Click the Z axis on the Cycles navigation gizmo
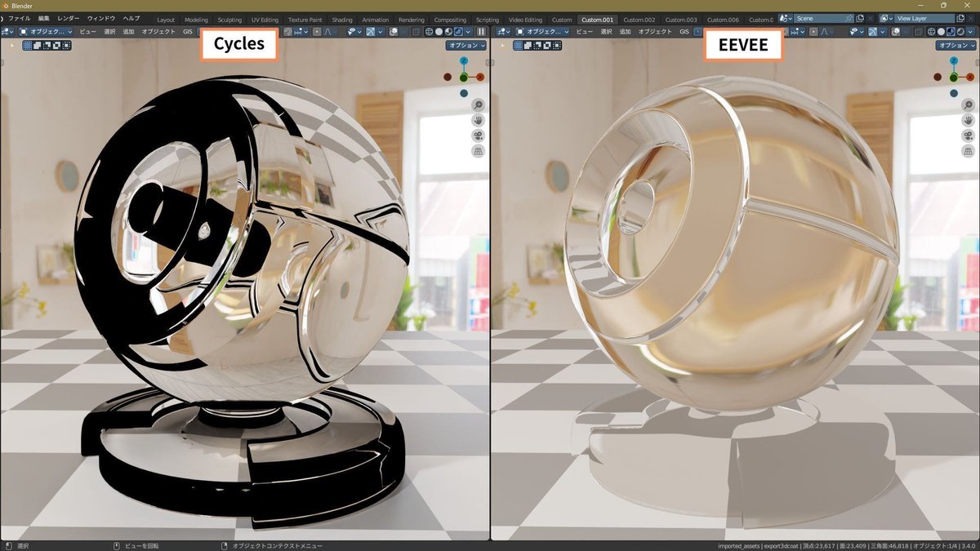The image size is (980, 551). (x=464, y=60)
